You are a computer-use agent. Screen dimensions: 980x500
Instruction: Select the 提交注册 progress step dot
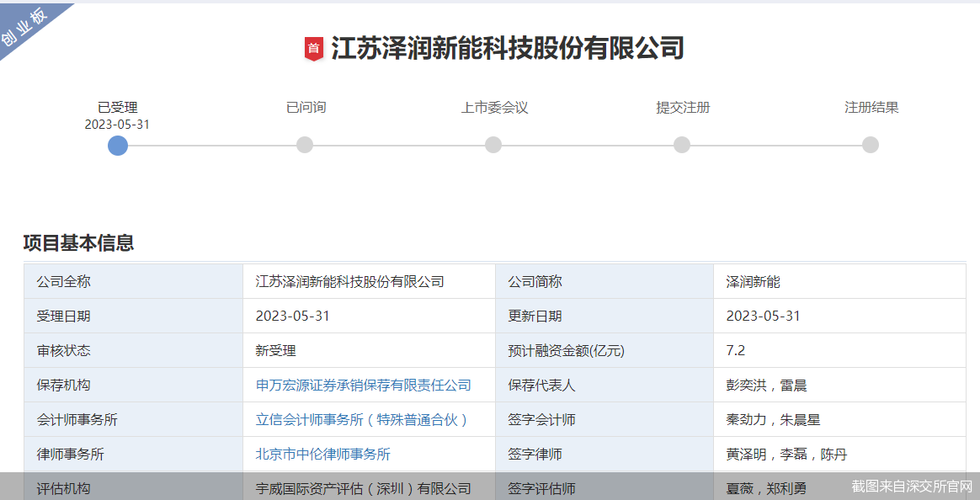682,145
